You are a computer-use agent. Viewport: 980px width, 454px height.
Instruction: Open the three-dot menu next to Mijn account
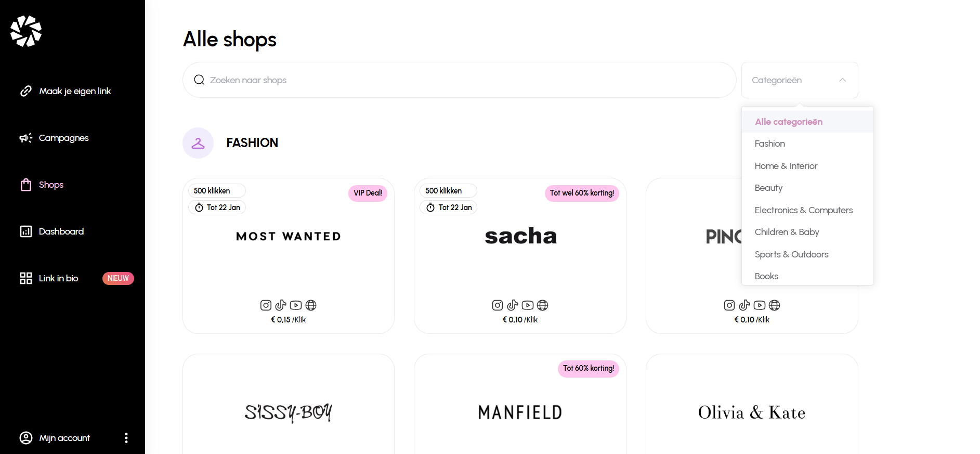(125, 438)
